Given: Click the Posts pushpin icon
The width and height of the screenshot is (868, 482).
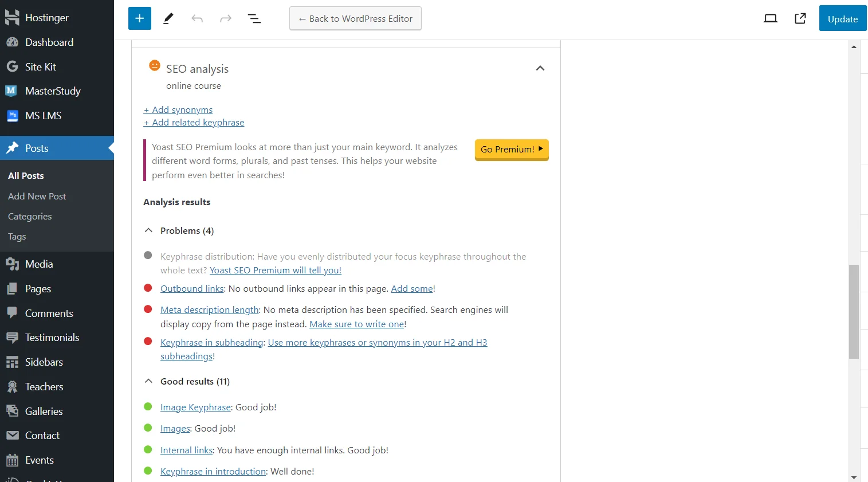Looking at the screenshot, I should pos(12,148).
